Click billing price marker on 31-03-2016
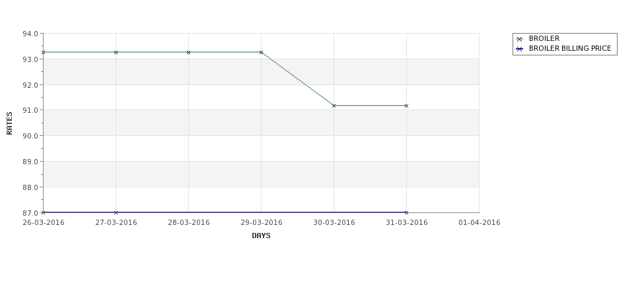 coord(407,212)
